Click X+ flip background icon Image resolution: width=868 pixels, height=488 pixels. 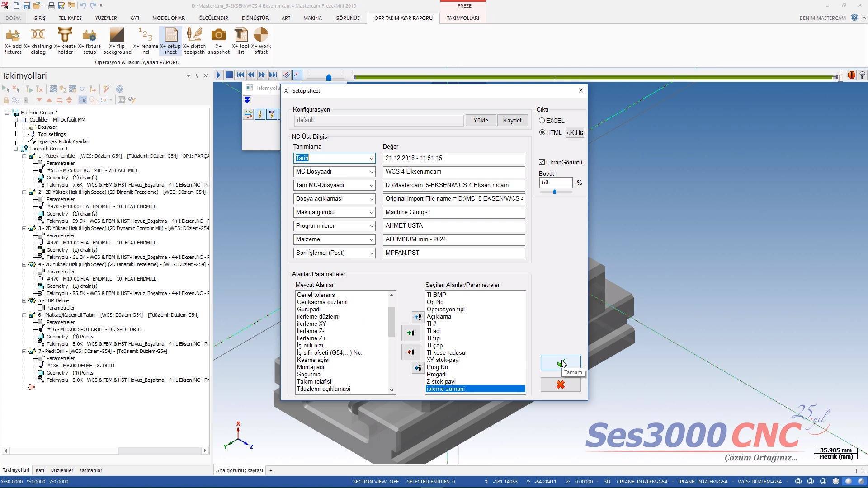pos(117,41)
